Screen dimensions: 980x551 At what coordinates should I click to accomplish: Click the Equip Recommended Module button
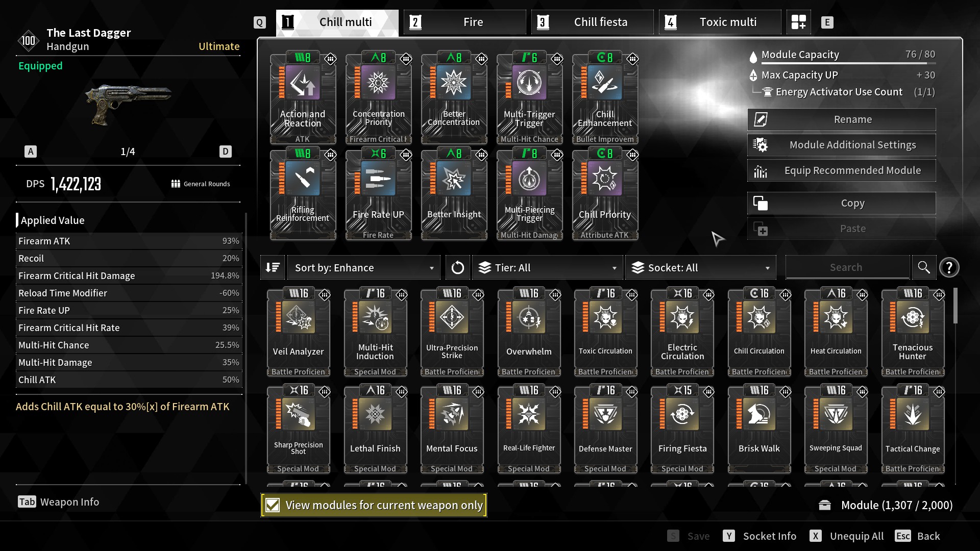tap(841, 170)
